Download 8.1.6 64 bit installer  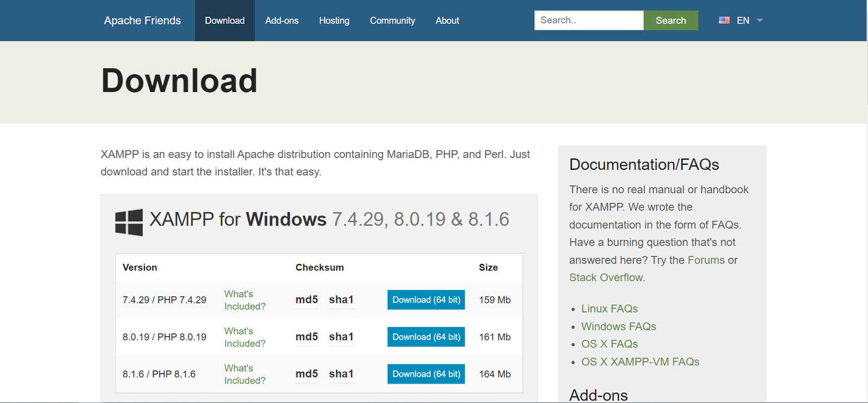tap(426, 374)
